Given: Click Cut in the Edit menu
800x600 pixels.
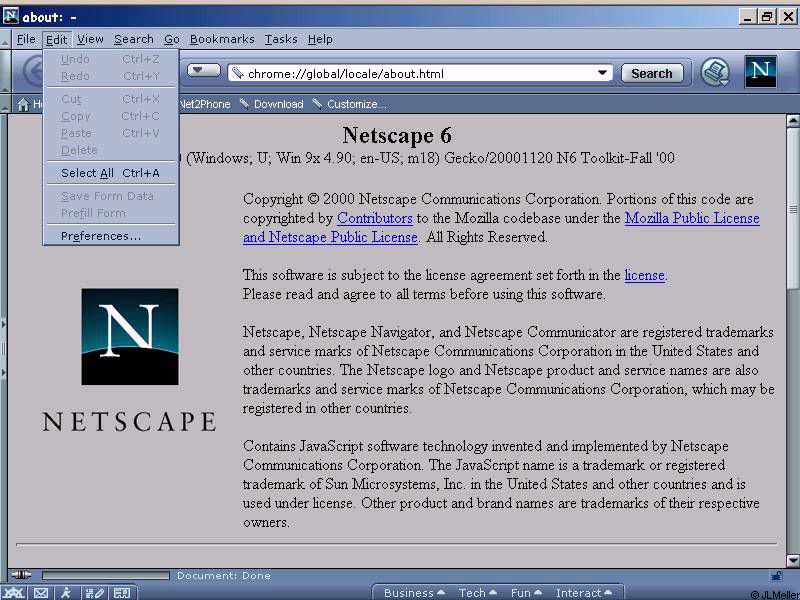Looking at the screenshot, I should pos(111,99).
